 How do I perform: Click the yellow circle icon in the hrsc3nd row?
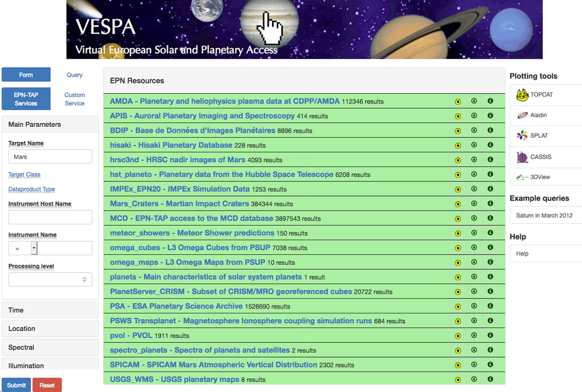coord(458,160)
